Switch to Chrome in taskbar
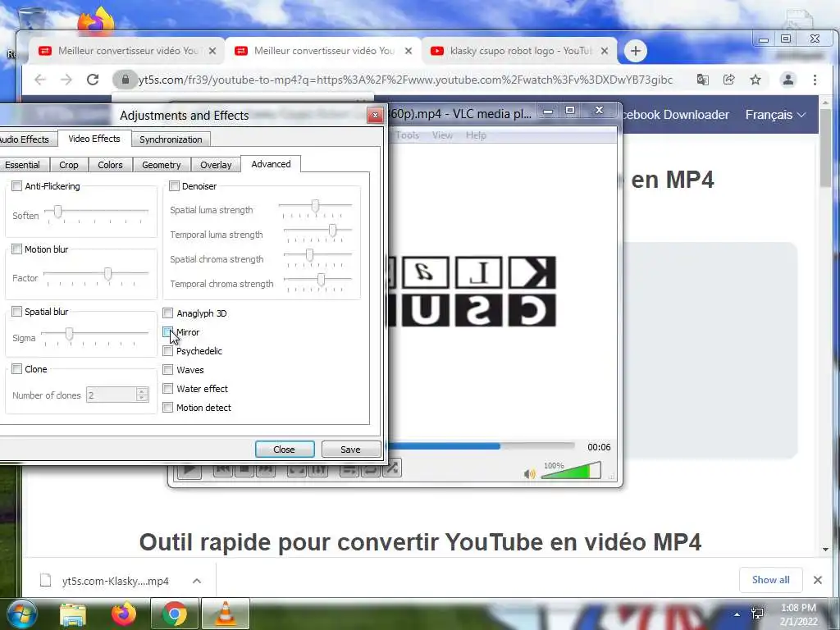The height and width of the screenshot is (630, 840). pyautogui.click(x=174, y=614)
